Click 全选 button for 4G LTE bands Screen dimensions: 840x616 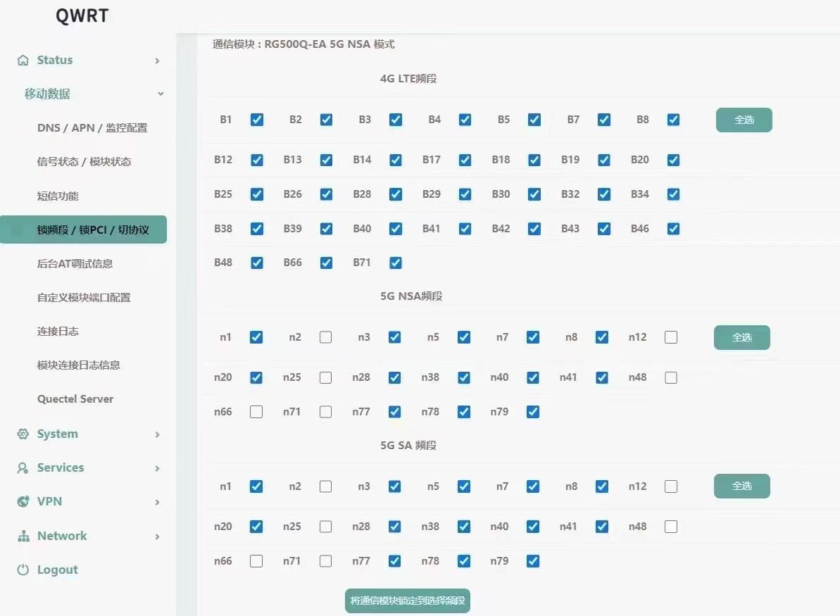[744, 120]
